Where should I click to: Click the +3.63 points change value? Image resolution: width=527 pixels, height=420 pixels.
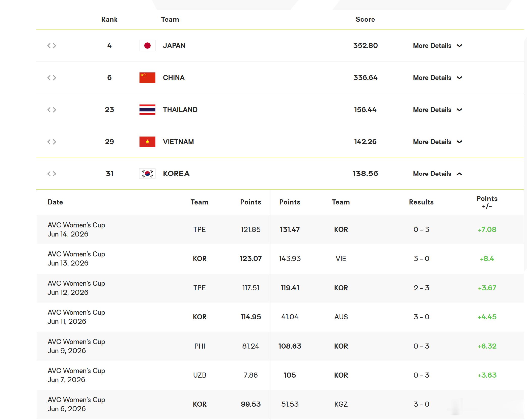click(487, 375)
